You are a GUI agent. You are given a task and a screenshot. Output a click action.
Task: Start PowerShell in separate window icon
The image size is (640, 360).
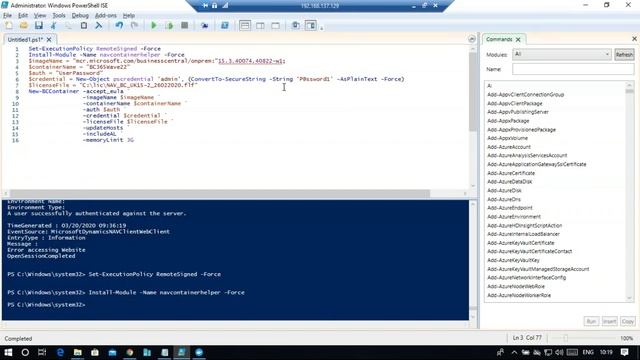click(x=224, y=25)
